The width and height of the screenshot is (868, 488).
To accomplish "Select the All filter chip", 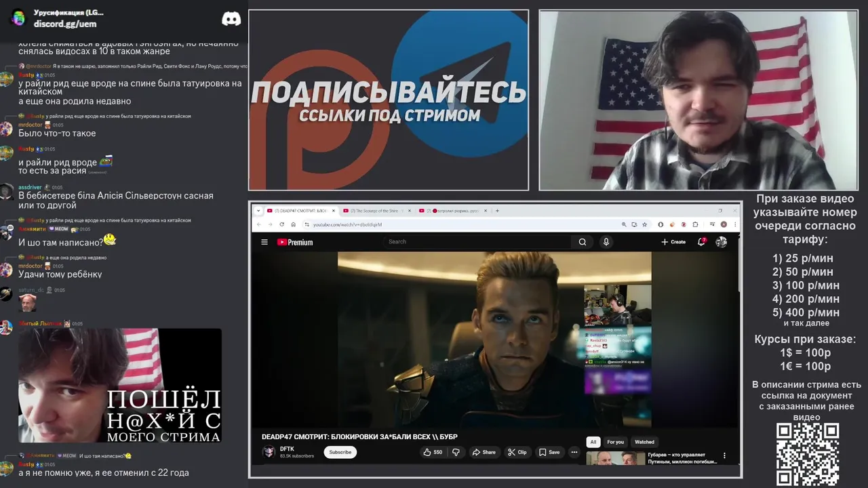I will tap(593, 442).
